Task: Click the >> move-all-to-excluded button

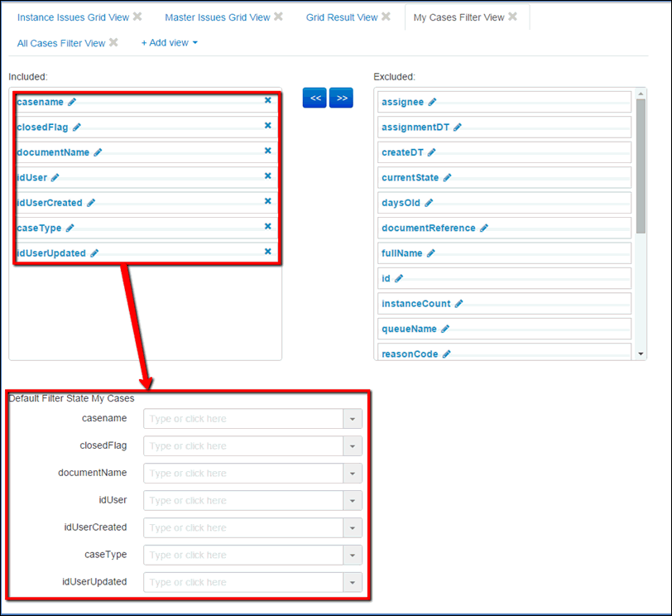Action: [341, 98]
